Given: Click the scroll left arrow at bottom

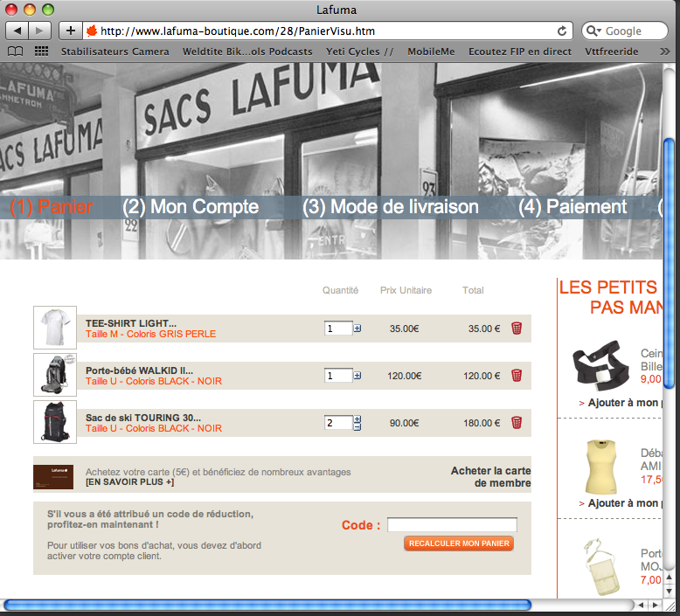Looking at the screenshot, I should click(x=640, y=605).
